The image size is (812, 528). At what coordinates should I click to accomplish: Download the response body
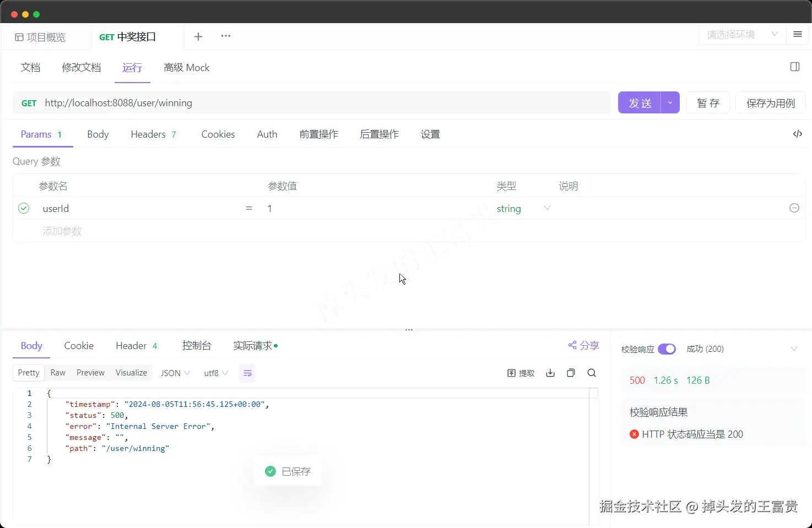point(550,373)
